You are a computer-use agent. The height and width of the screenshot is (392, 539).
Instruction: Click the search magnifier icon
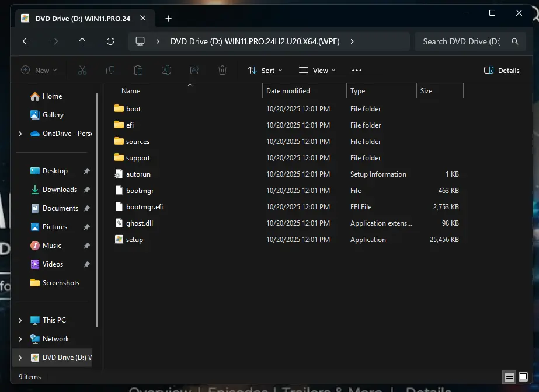(x=514, y=41)
